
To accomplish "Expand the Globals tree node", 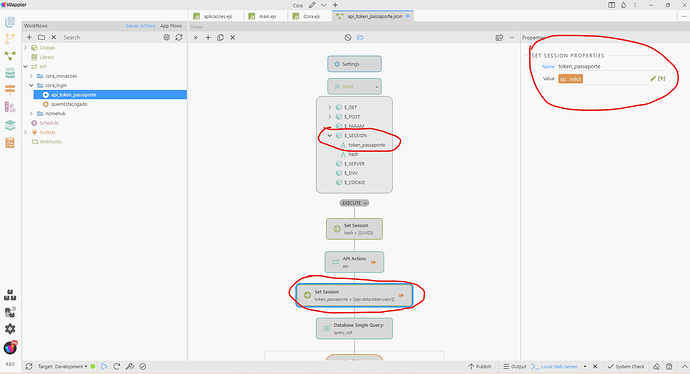I will click(x=26, y=48).
